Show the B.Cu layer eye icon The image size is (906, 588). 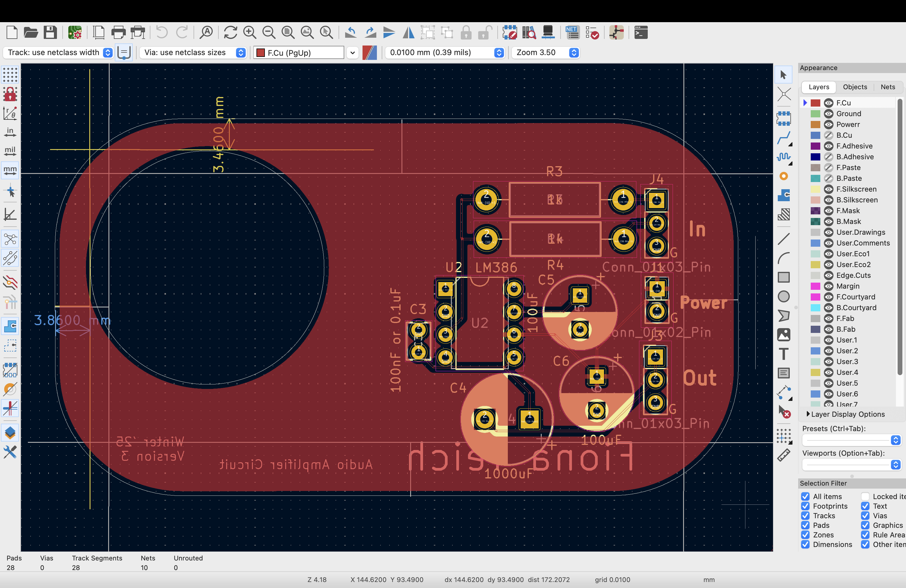pyautogui.click(x=828, y=135)
